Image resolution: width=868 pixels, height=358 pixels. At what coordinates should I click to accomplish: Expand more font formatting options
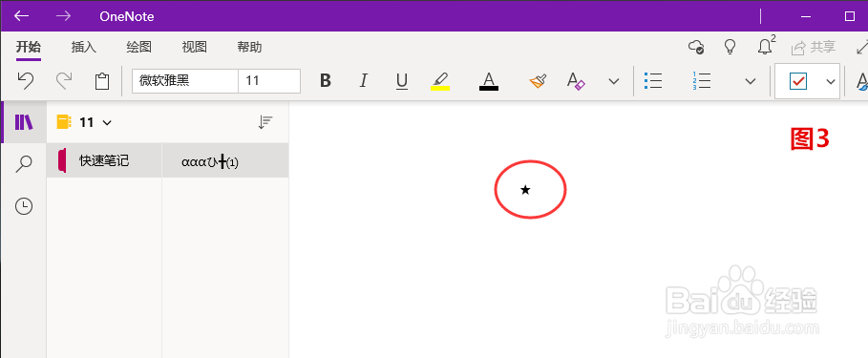point(613,81)
